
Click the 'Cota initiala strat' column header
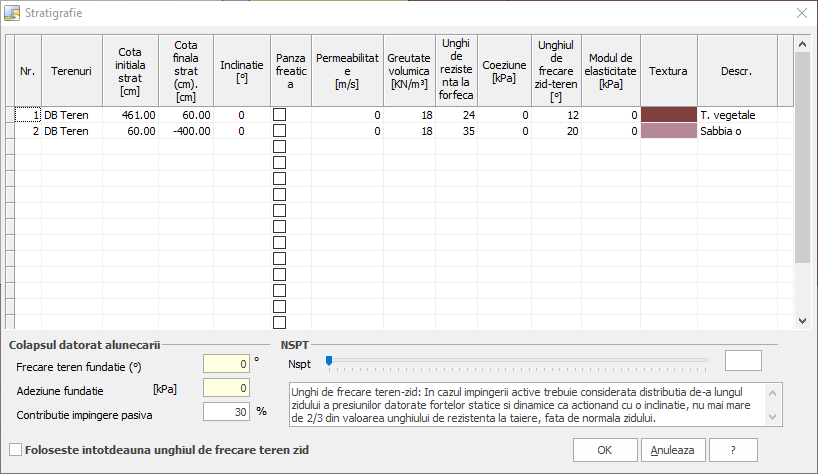pyautogui.click(x=130, y=71)
